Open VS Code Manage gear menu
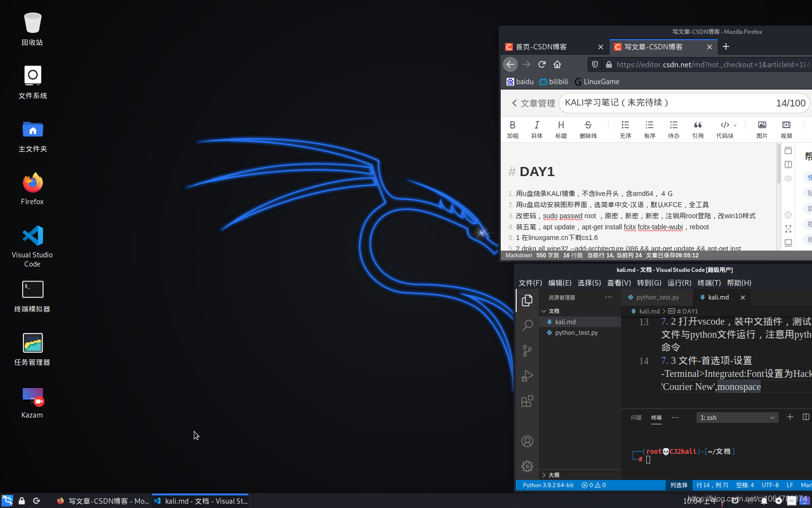Image resolution: width=812 pixels, height=508 pixels. pos(527,466)
